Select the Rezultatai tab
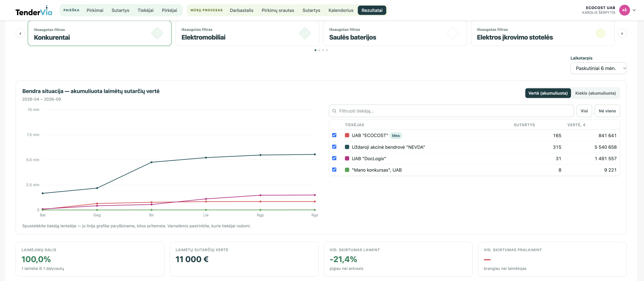Screen dimensions: 644x281 [x=372, y=10]
